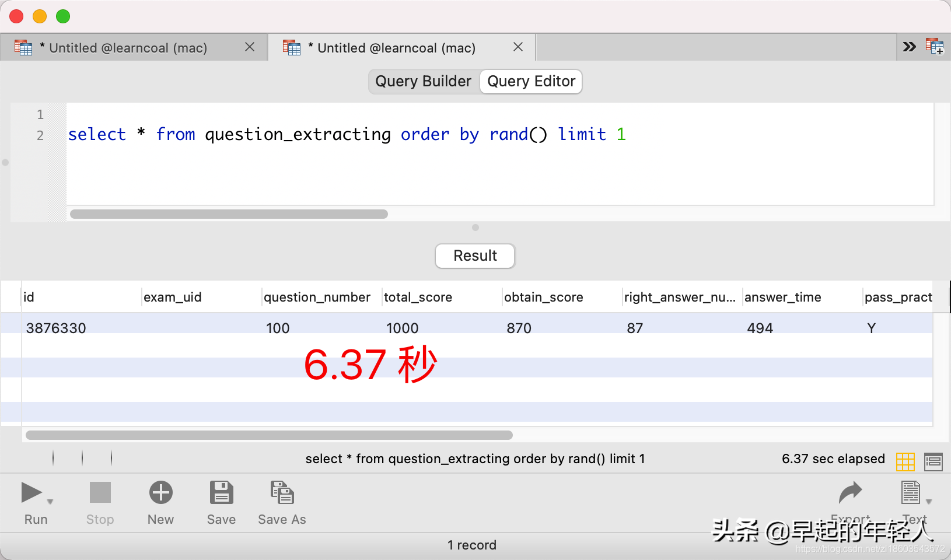Click the result grid horizontal scrollbar

[x=269, y=435]
